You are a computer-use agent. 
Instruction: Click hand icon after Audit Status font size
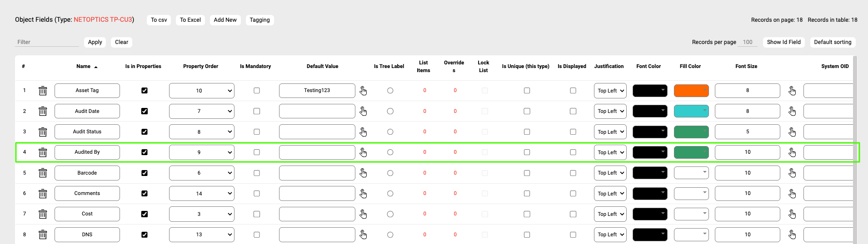click(x=792, y=132)
